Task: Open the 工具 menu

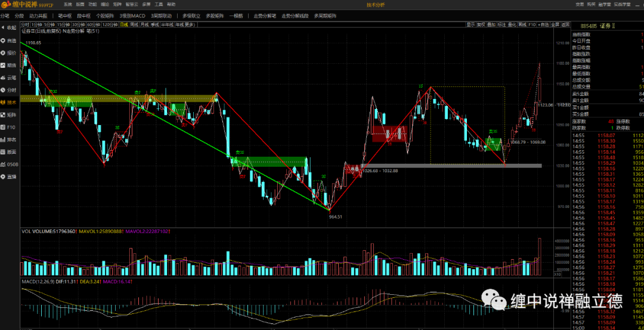Action: 159,5
